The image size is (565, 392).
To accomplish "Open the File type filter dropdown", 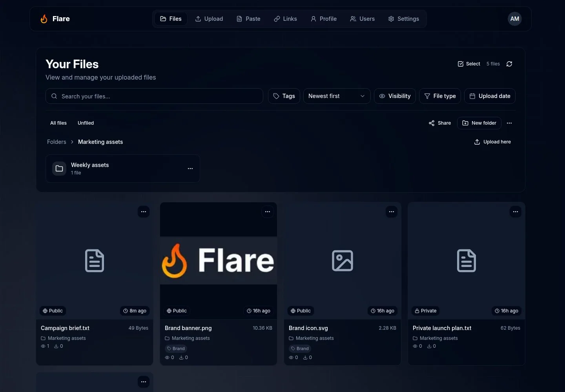I will click(440, 96).
